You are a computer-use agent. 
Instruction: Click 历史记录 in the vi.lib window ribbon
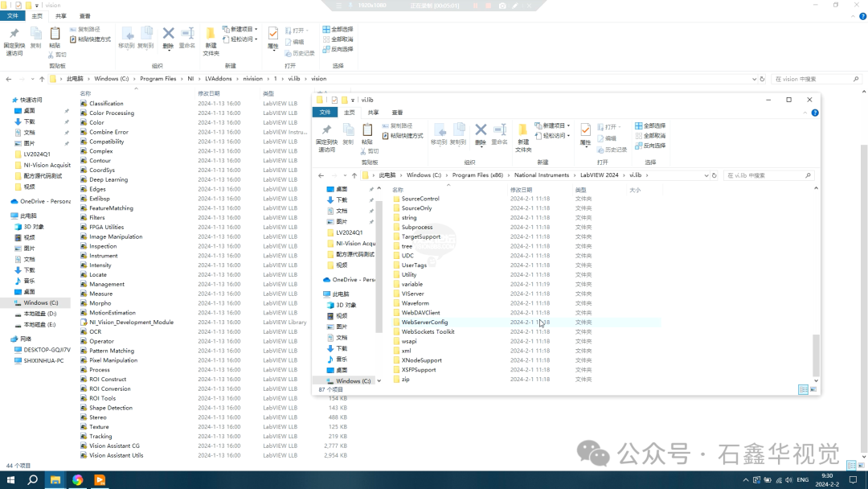point(612,150)
